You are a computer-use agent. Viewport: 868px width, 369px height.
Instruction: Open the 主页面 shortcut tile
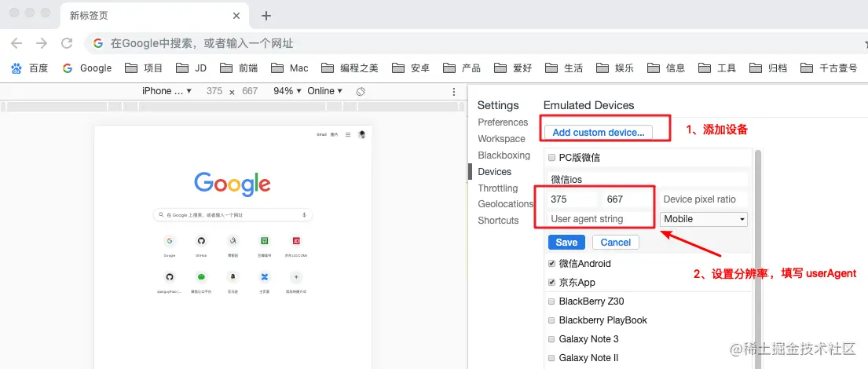click(x=265, y=280)
